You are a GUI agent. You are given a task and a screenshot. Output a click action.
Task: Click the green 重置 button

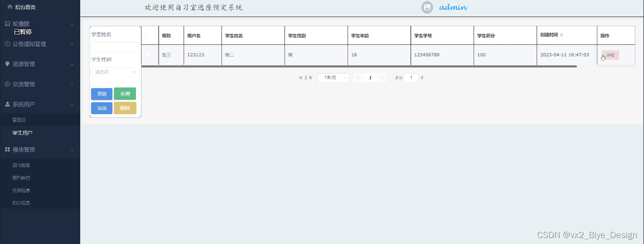[x=125, y=94]
